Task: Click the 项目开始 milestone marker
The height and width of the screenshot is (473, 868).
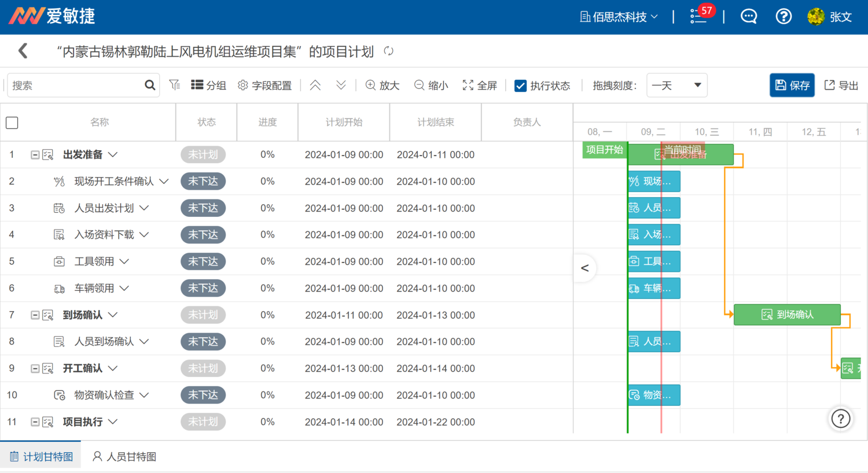Action: (605, 150)
